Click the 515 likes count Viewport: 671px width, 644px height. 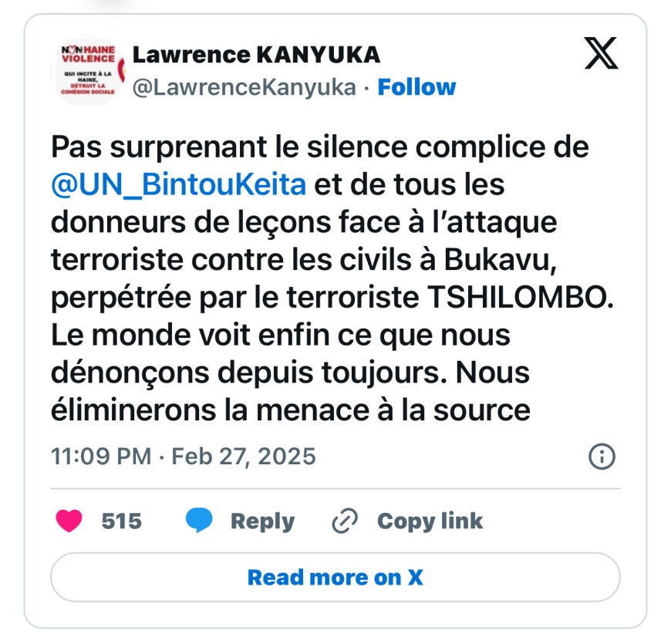pyautogui.click(x=122, y=521)
